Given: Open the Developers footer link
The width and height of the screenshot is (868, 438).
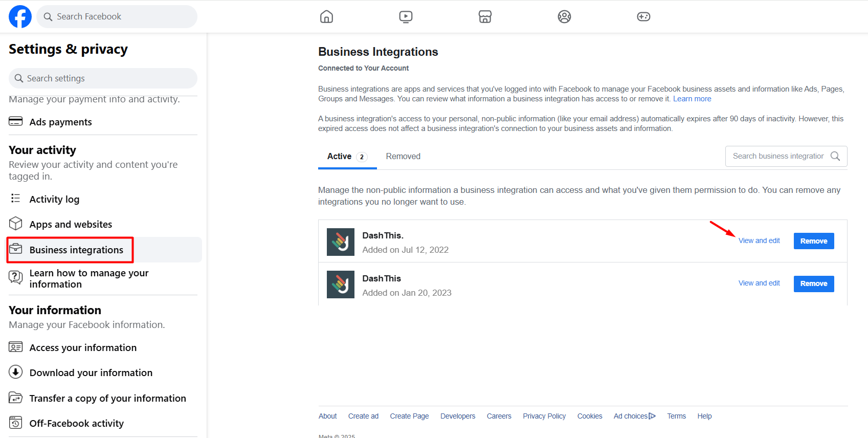Looking at the screenshot, I should coord(458,416).
